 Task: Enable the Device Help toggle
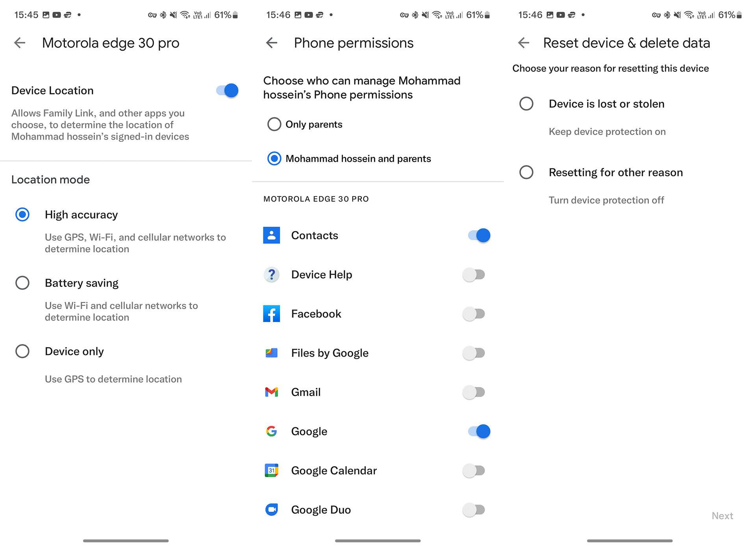[474, 274]
